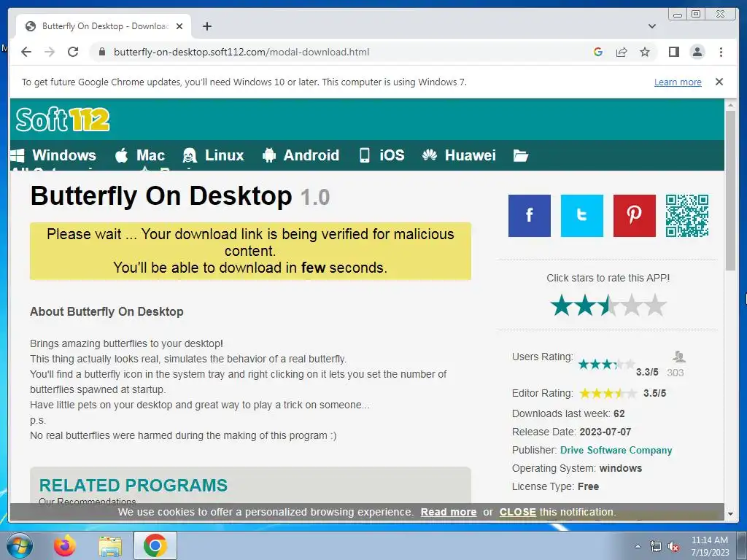The width and height of the screenshot is (747, 560).
Task: Click the Chrome taskbar button
Action: click(x=155, y=545)
